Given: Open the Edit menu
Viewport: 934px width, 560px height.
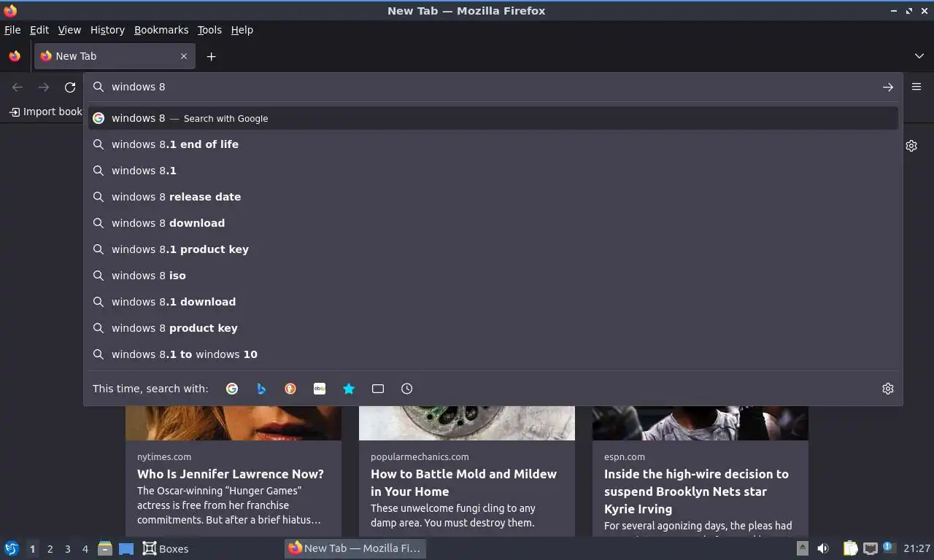Looking at the screenshot, I should (x=39, y=30).
